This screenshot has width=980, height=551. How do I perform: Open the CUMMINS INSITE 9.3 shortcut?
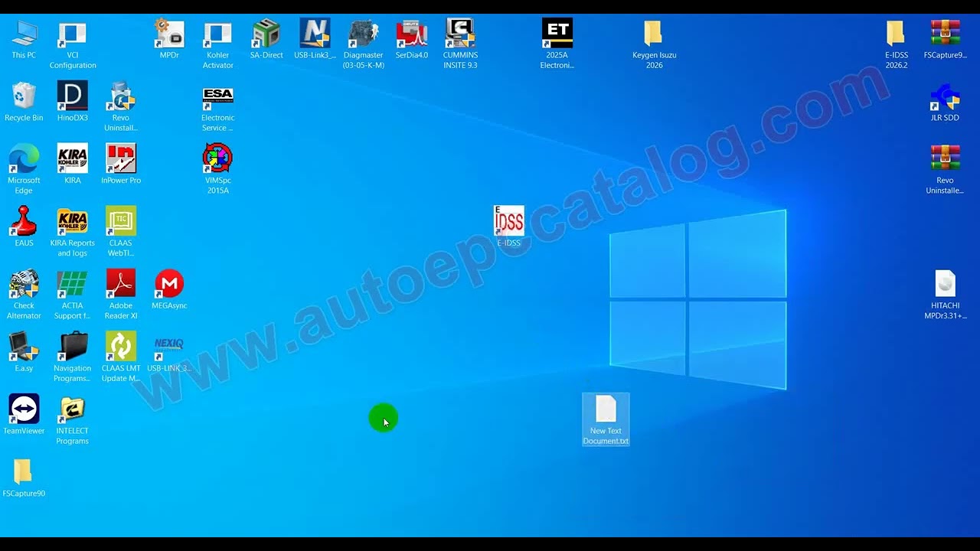coord(460,44)
